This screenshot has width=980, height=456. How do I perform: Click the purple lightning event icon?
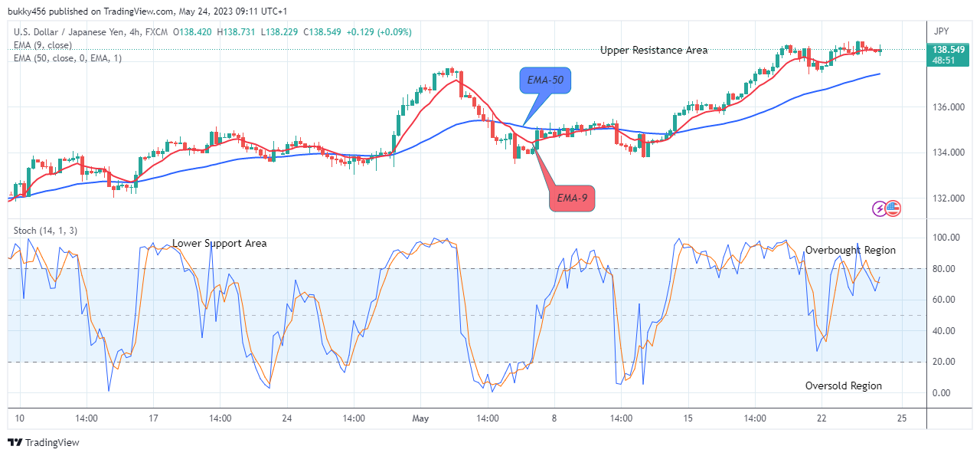pyautogui.click(x=880, y=208)
